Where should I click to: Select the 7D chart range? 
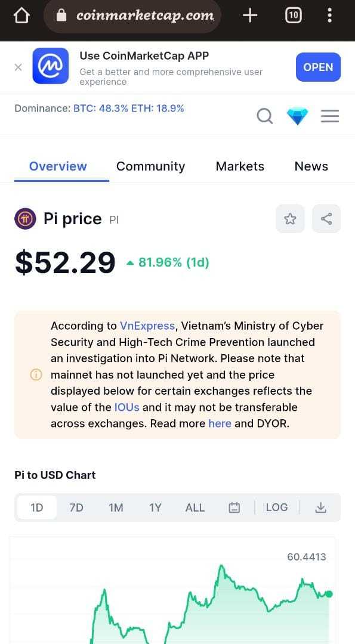tap(76, 507)
